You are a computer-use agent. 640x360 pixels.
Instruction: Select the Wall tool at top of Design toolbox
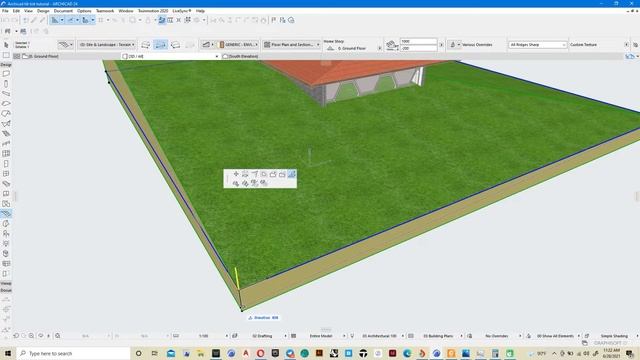(6, 73)
